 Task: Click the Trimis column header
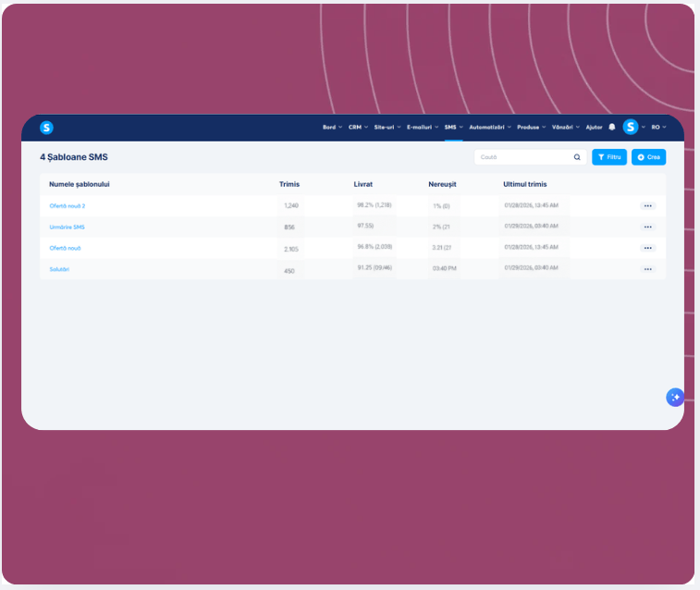click(289, 184)
